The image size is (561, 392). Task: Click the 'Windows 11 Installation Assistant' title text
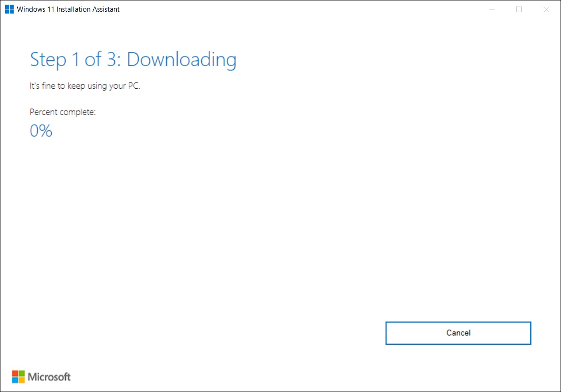pos(68,9)
